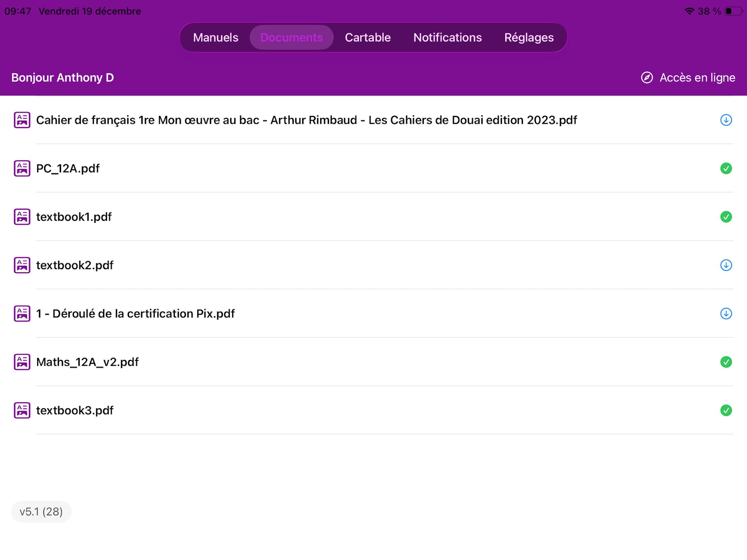
Task: Click the green checkmark on PC_12A.pdf
Action: point(726,168)
